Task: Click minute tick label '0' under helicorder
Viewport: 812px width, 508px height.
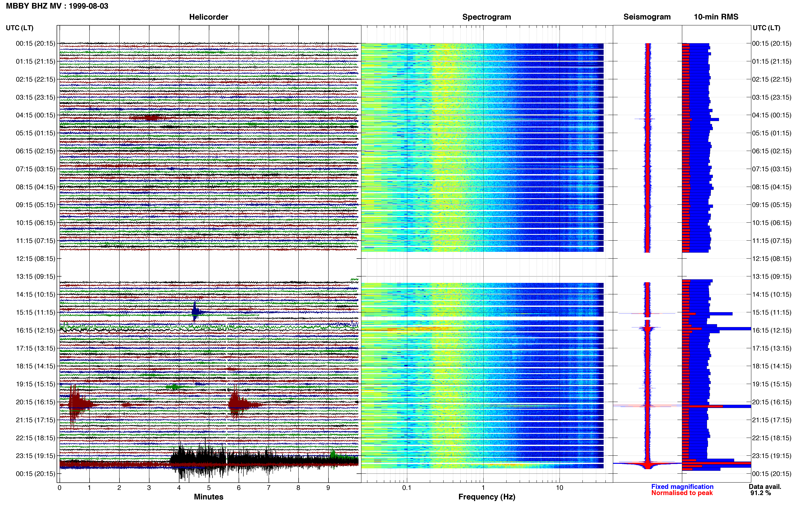Action: pos(59,488)
